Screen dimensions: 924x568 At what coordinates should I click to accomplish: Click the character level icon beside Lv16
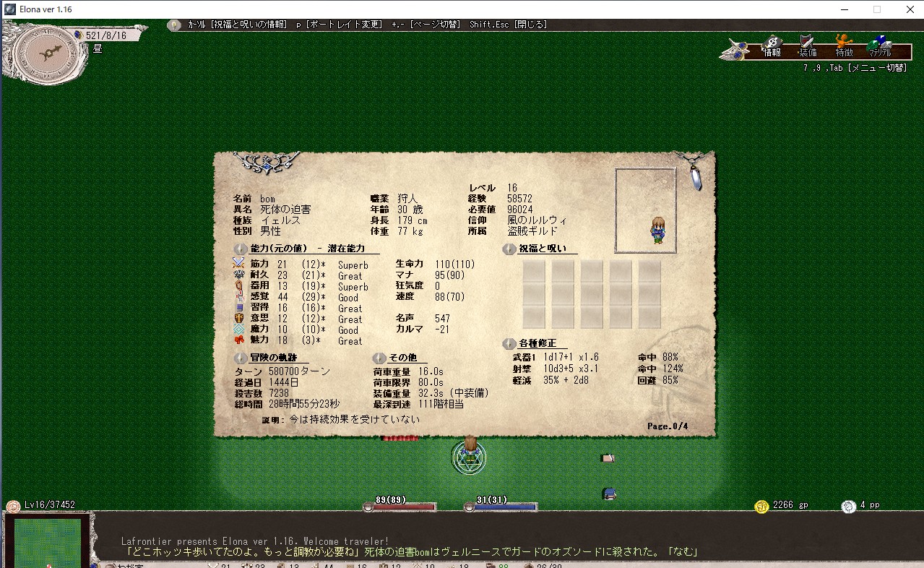click(x=12, y=506)
